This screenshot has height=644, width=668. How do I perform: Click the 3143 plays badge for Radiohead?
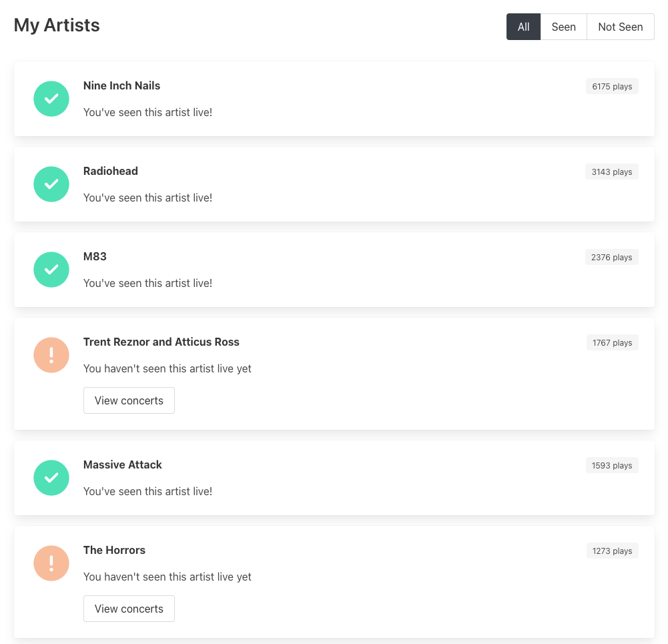pyautogui.click(x=611, y=171)
